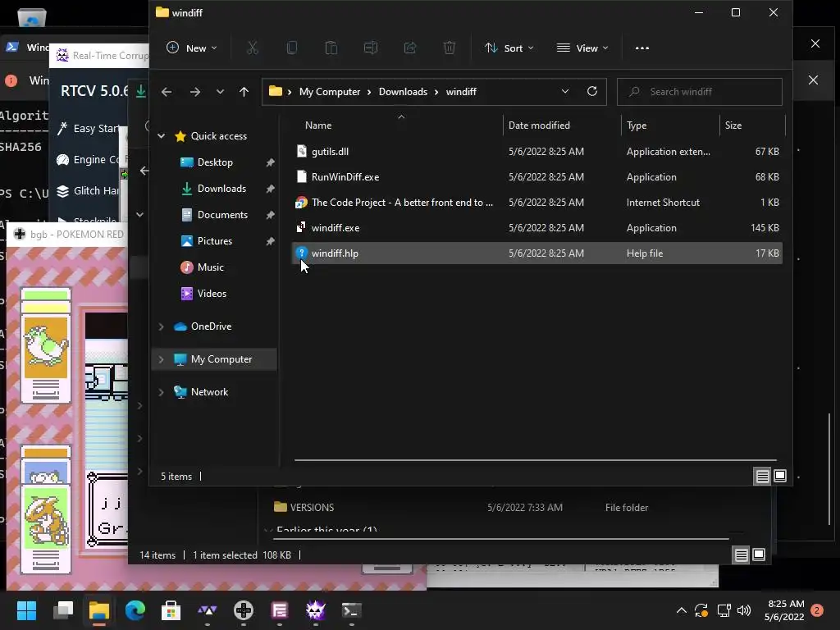Click the Glitch Harvester item in RTCV
The image size is (840, 630).
(88, 190)
